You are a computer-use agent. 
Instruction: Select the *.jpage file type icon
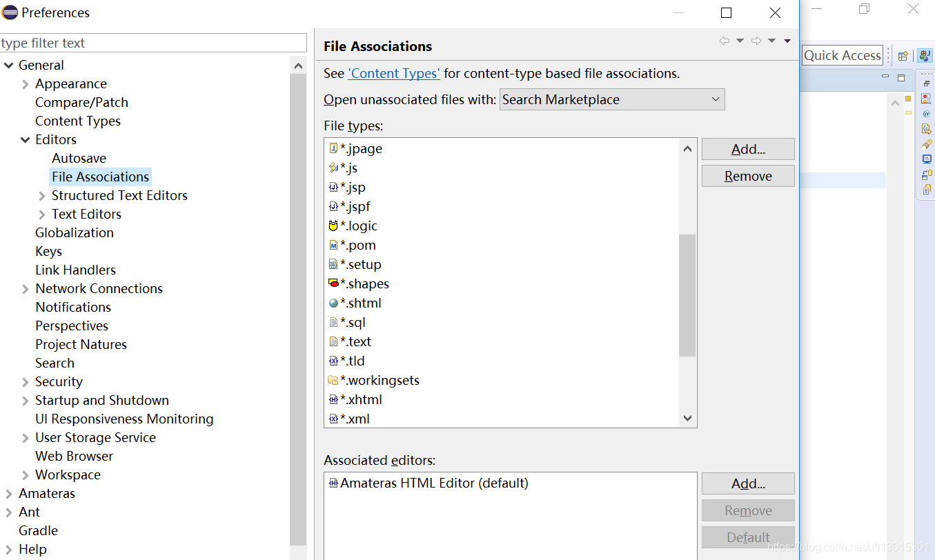pos(333,148)
